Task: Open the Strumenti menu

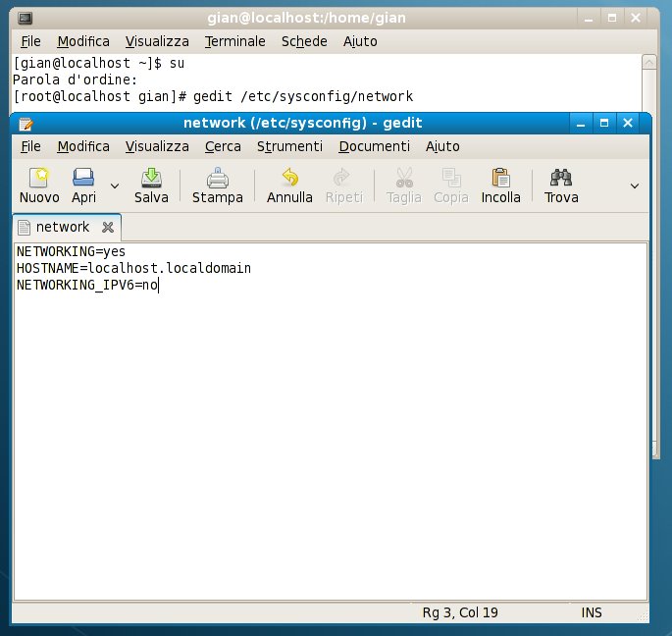Action: click(289, 146)
